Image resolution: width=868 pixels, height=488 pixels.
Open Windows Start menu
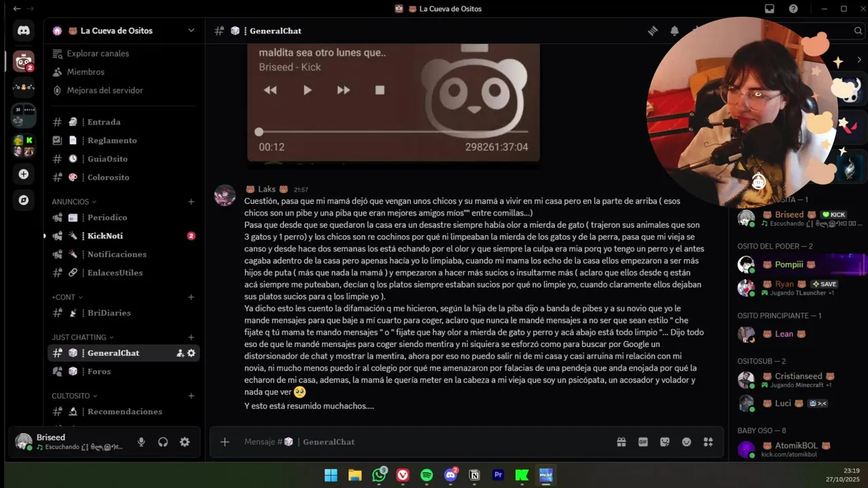[331, 475]
